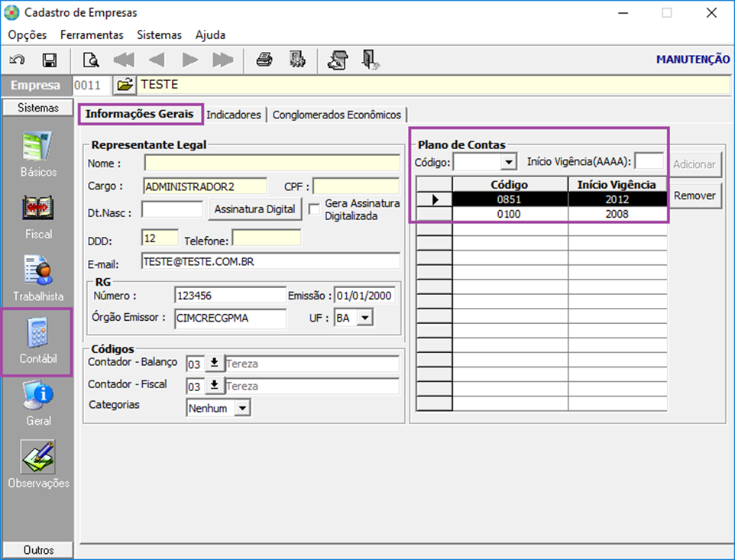Click the CPF input field
Viewport: 735px width, 560px height.
356,186
